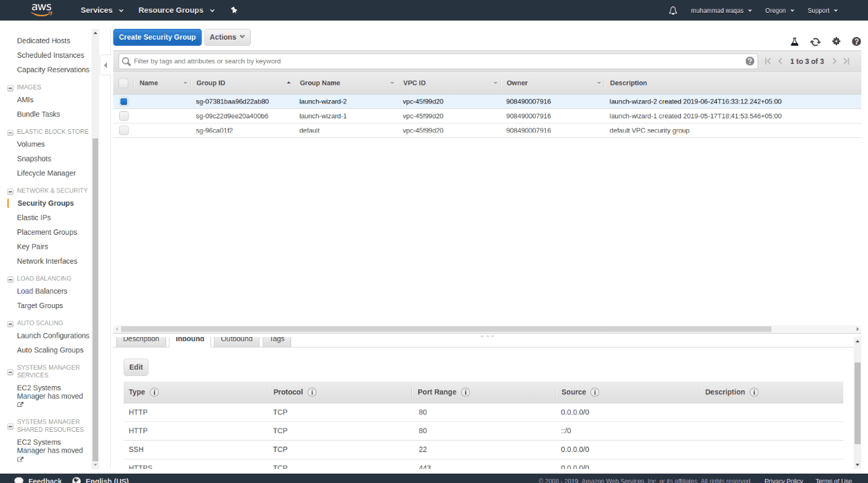Viewport: 868px width, 483px height.
Task: Uncheck the launch-wizard-2 security group
Action: tap(123, 101)
